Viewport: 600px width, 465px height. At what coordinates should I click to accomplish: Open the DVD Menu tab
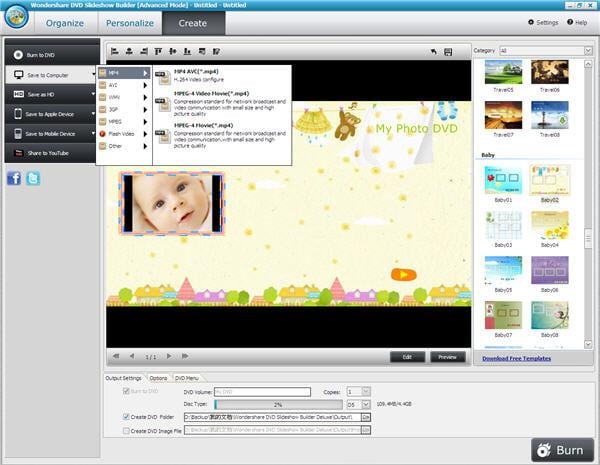(x=187, y=378)
